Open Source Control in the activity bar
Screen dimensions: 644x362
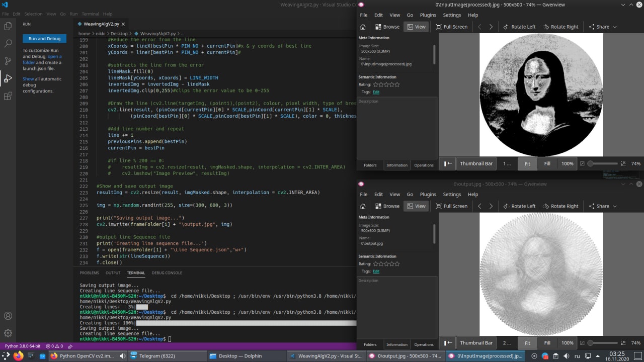(x=8, y=61)
